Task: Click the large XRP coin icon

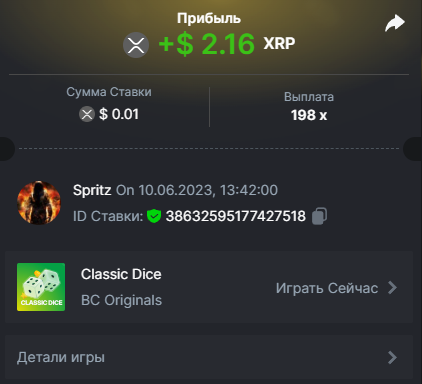Action: (136, 45)
